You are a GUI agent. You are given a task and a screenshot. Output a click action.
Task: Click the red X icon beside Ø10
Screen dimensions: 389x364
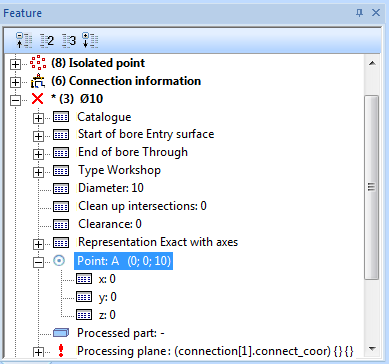click(37, 99)
